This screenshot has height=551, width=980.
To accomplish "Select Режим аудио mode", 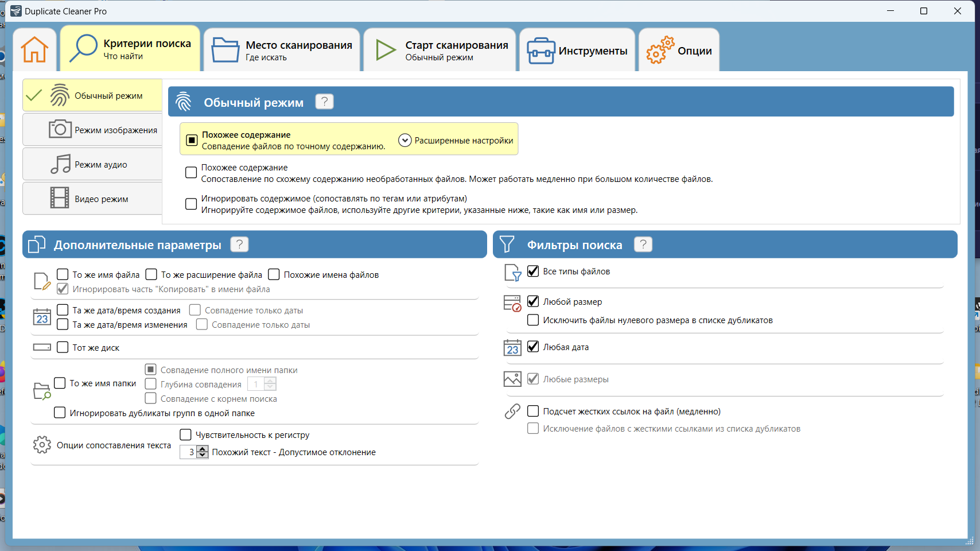I will (92, 164).
